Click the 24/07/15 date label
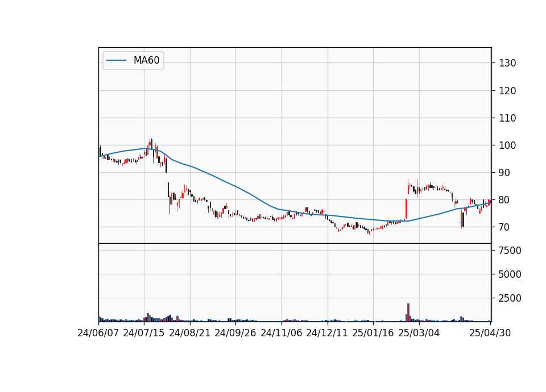This screenshot has height=392, width=546. [x=144, y=333]
